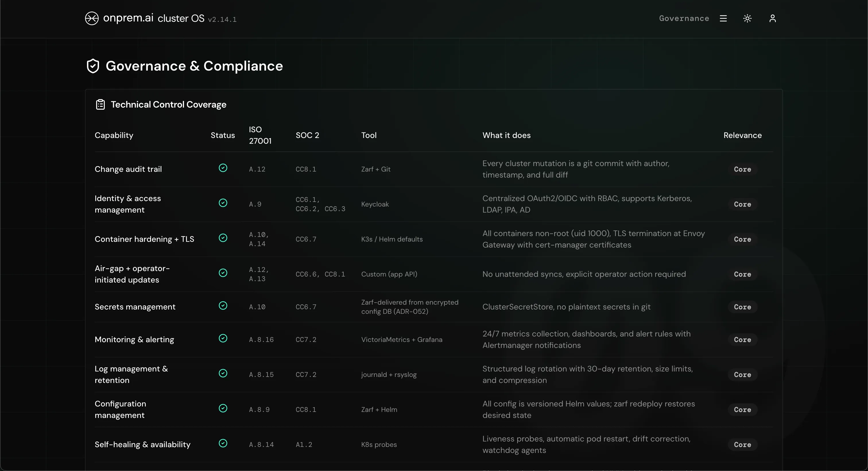868x471 pixels.
Task: Click the Zarf + Git tool cell
Action: (376, 169)
